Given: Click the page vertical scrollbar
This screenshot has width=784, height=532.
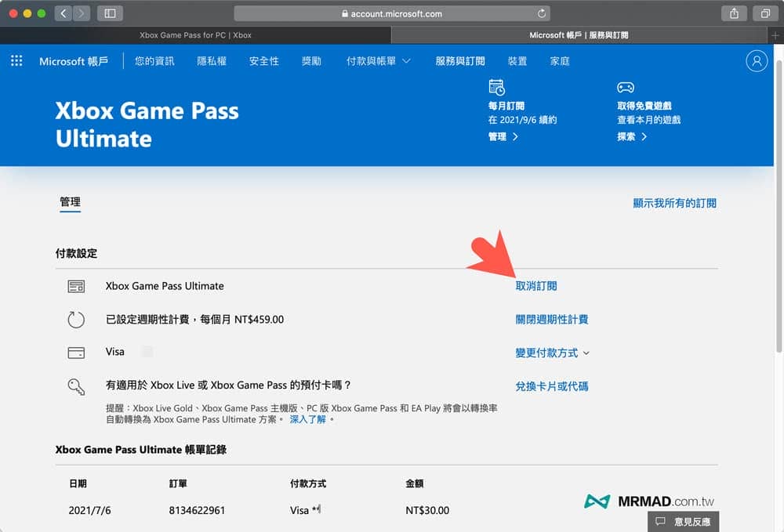Looking at the screenshot, I should click(x=779, y=206).
